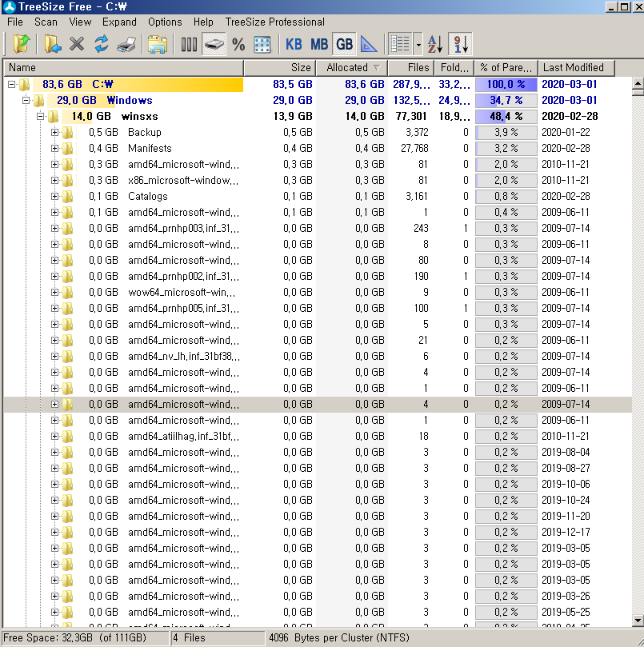644x647 pixels.
Task: Click the scrollbar down arrow
Action: point(638,620)
